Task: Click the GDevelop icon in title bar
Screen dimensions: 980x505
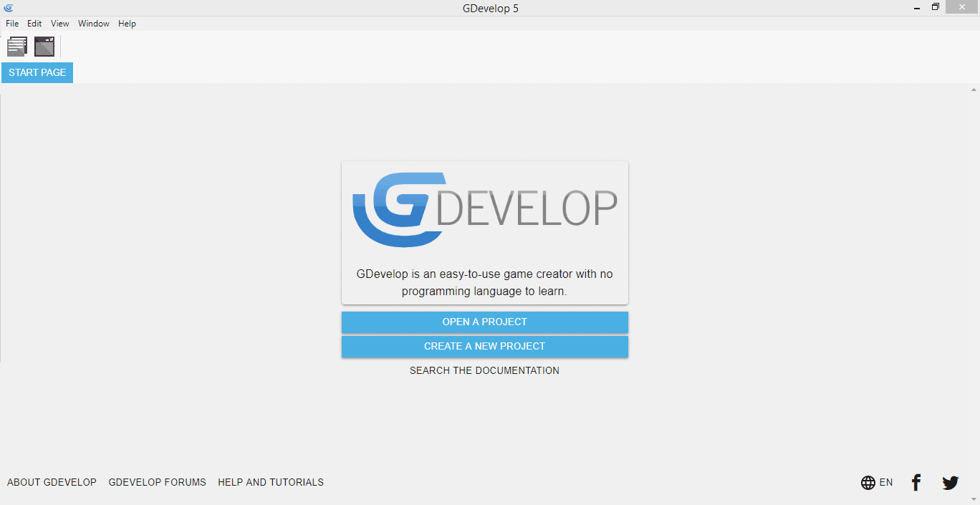Action: pos(9,8)
